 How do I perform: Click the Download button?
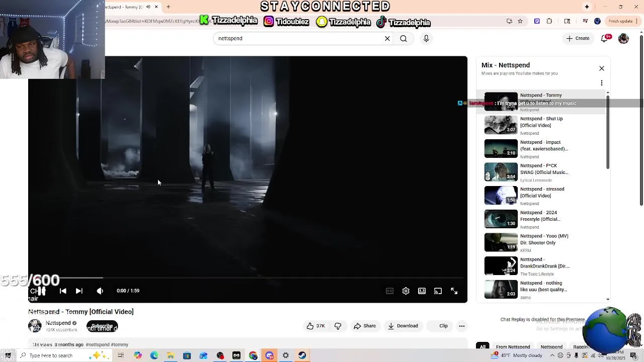[403, 326]
